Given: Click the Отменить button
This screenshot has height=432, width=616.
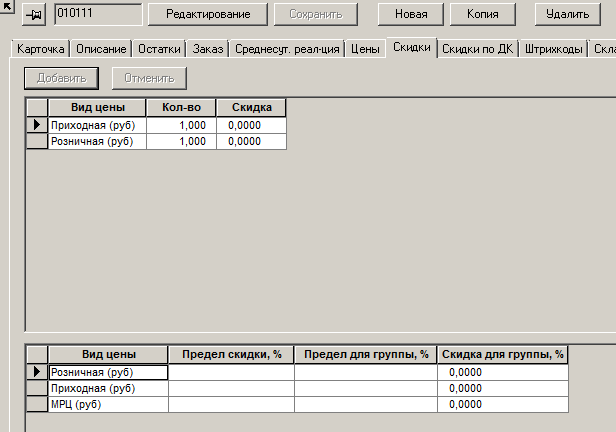Looking at the screenshot, I should (149, 78).
